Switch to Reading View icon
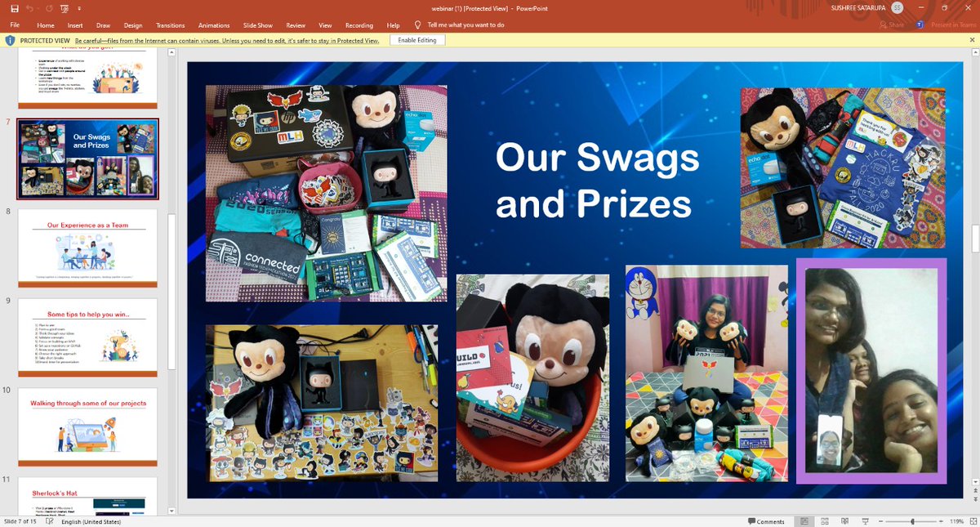This screenshot has width=980, height=527. (844, 521)
